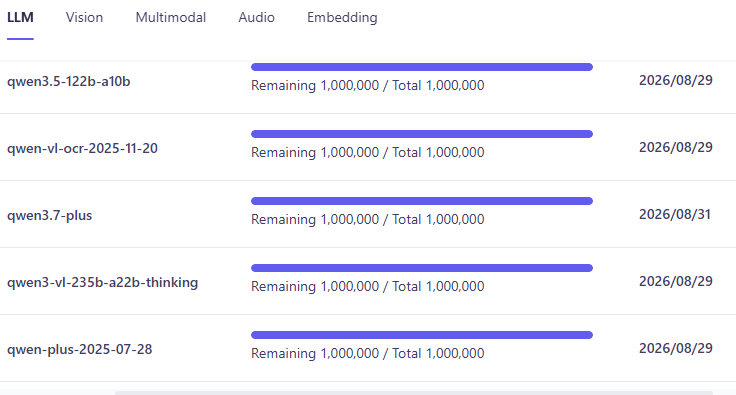Click the qwen3.7-plus model name
The width and height of the screenshot is (736, 395).
pos(49,216)
